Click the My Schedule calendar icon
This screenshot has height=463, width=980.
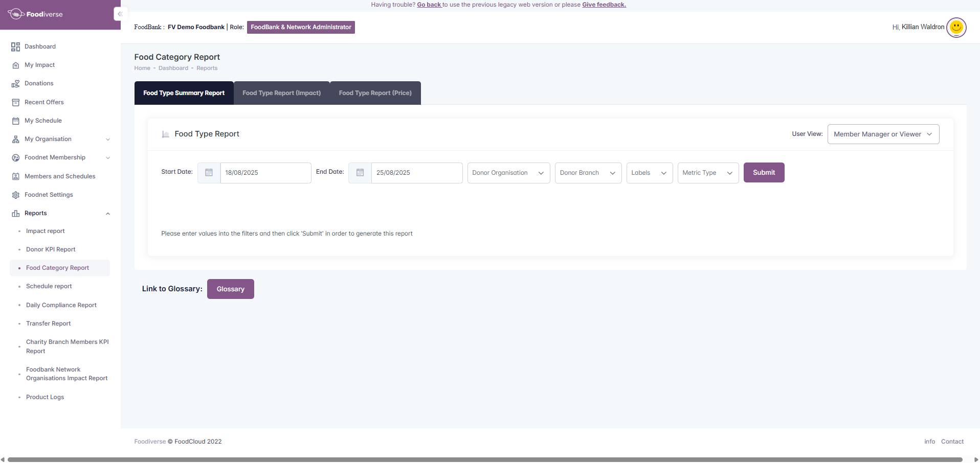pyautogui.click(x=15, y=121)
